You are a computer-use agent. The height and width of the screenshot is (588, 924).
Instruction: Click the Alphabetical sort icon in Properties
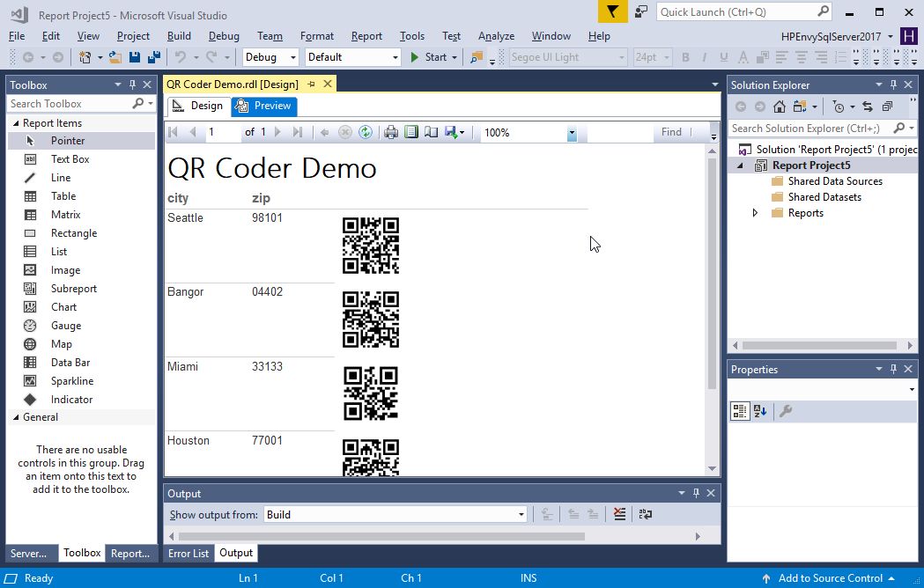(x=760, y=411)
